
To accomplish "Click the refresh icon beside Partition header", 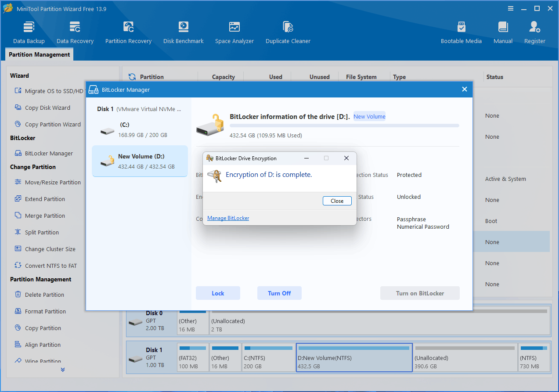I will [132, 77].
